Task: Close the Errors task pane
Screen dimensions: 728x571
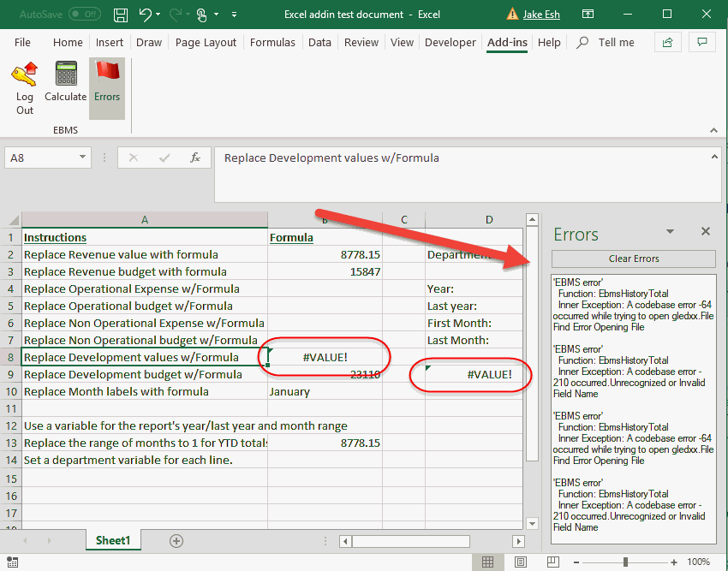Action: pos(706,231)
